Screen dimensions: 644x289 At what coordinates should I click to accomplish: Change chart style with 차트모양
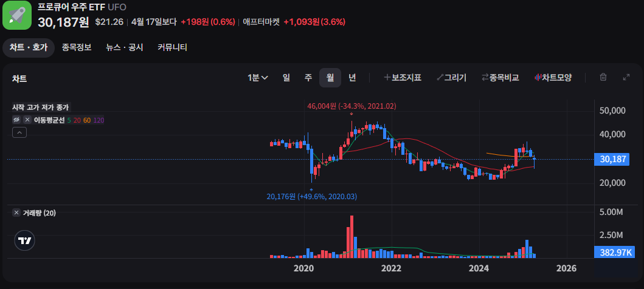pos(553,78)
